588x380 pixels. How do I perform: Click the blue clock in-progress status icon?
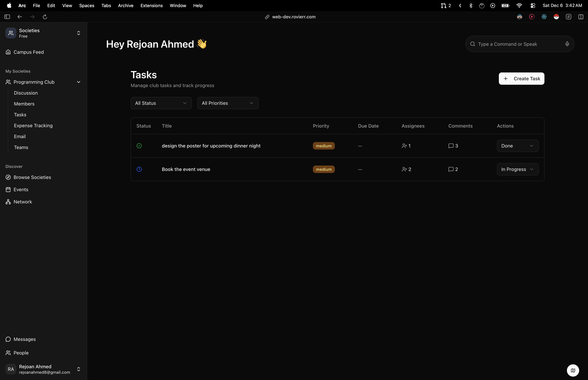(139, 169)
